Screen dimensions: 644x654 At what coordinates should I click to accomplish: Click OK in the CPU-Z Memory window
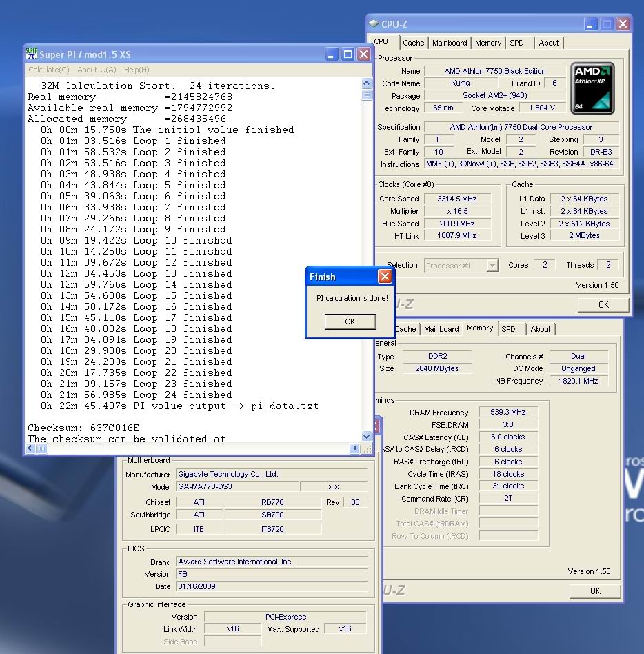[595, 591]
